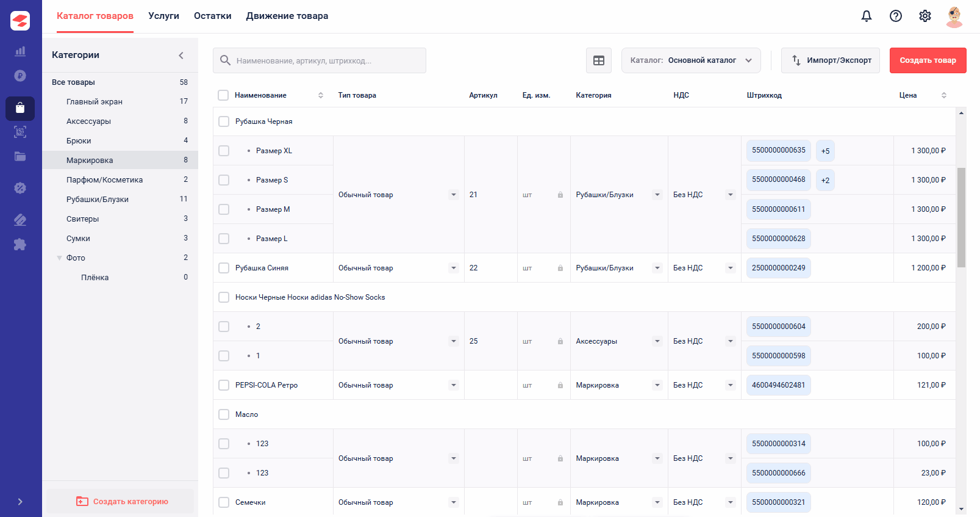Viewport: 980px width, 517px height.
Task: Click the user avatar picture
Action: [954, 16]
